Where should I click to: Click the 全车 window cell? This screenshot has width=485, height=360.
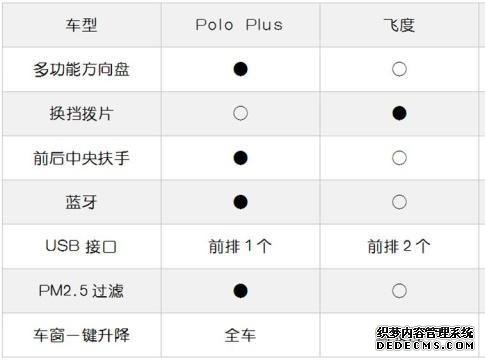tap(240, 335)
